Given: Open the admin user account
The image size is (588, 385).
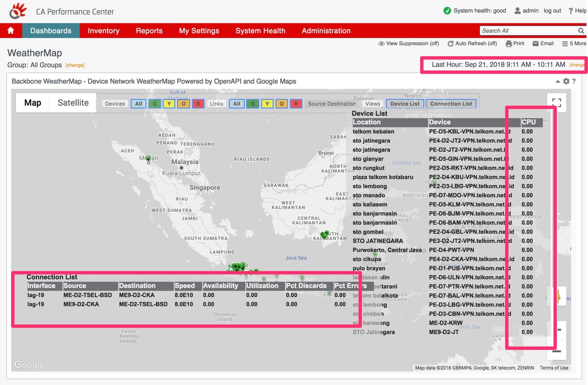Looking at the screenshot, I should [526, 11].
